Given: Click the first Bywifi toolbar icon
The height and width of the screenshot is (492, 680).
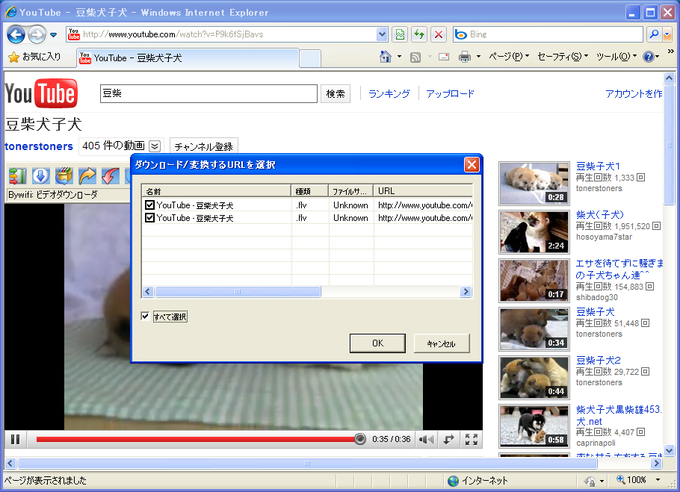Looking at the screenshot, I should (18, 176).
